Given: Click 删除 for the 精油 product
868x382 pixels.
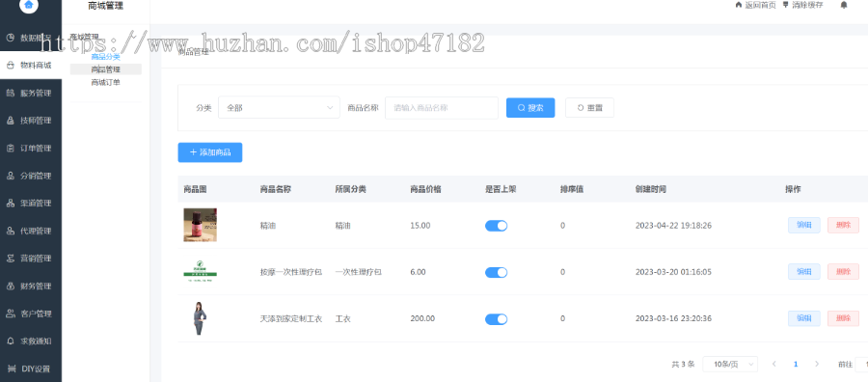Looking at the screenshot, I should pos(843,225).
